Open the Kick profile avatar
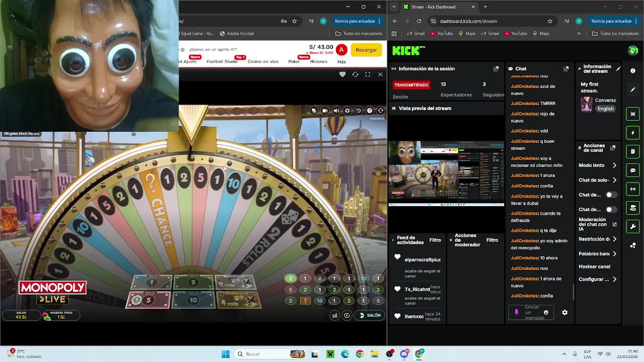 click(x=633, y=50)
